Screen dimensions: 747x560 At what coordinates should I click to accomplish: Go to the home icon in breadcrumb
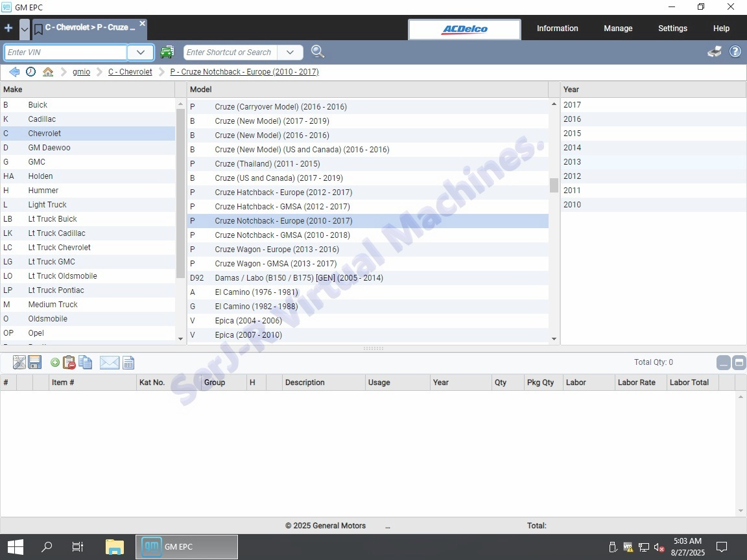48,72
